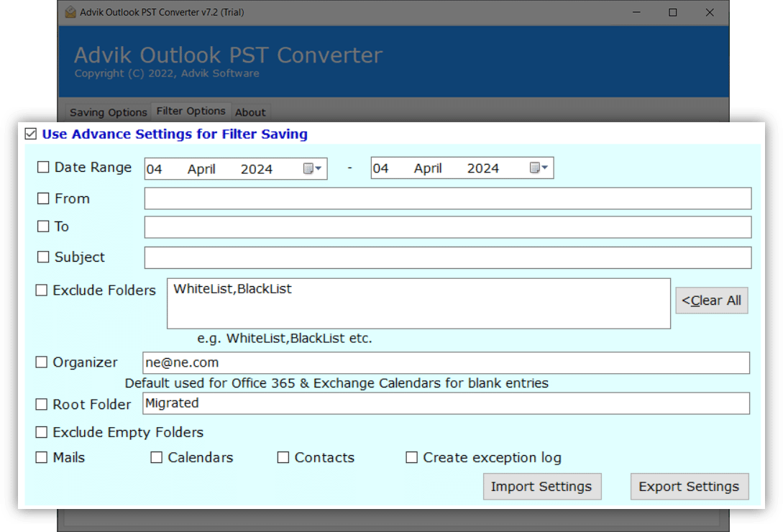
Task: Select the month April in end date
Action: [x=428, y=168]
